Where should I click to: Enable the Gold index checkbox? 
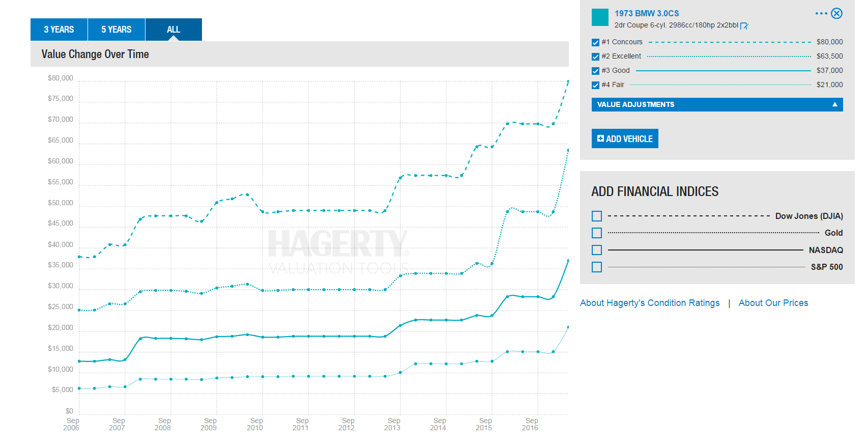(x=597, y=233)
